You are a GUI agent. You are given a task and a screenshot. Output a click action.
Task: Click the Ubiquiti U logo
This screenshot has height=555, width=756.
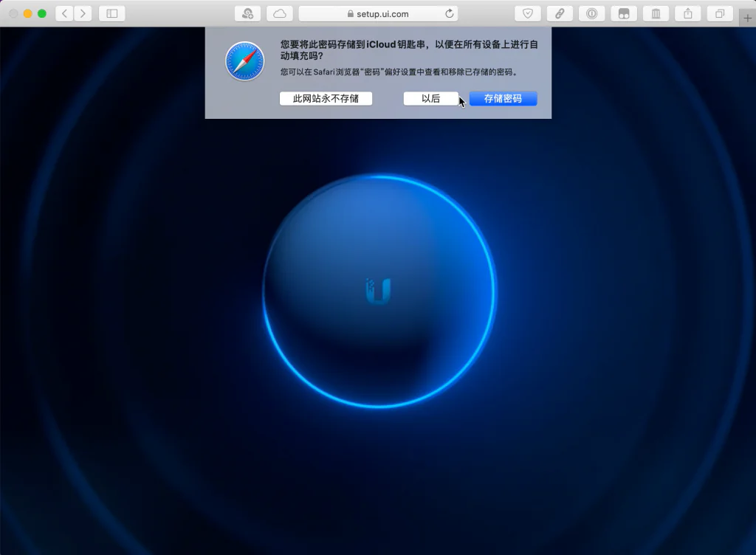pyautogui.click(x=378, y=291)
